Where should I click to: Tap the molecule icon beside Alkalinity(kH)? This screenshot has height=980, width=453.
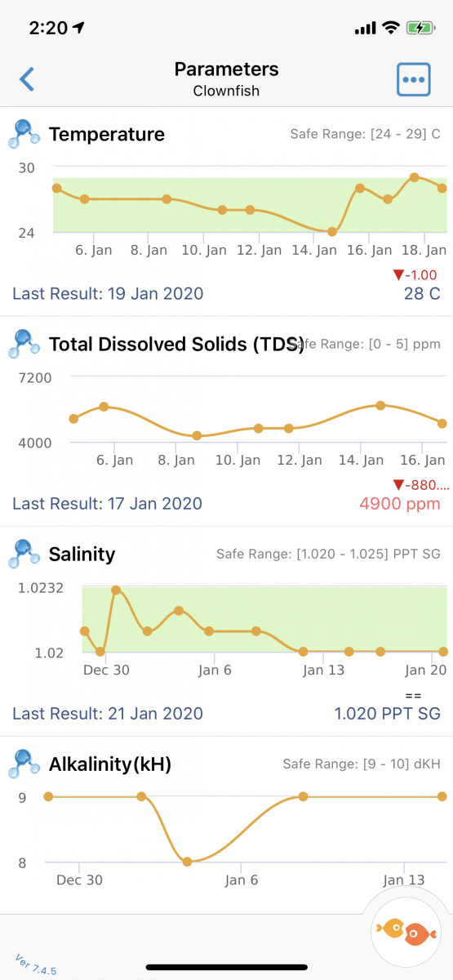pos(24,764)
